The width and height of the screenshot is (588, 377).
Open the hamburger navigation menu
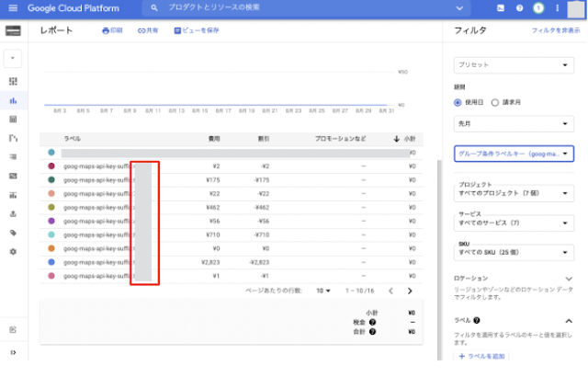(x=13, y=8)
